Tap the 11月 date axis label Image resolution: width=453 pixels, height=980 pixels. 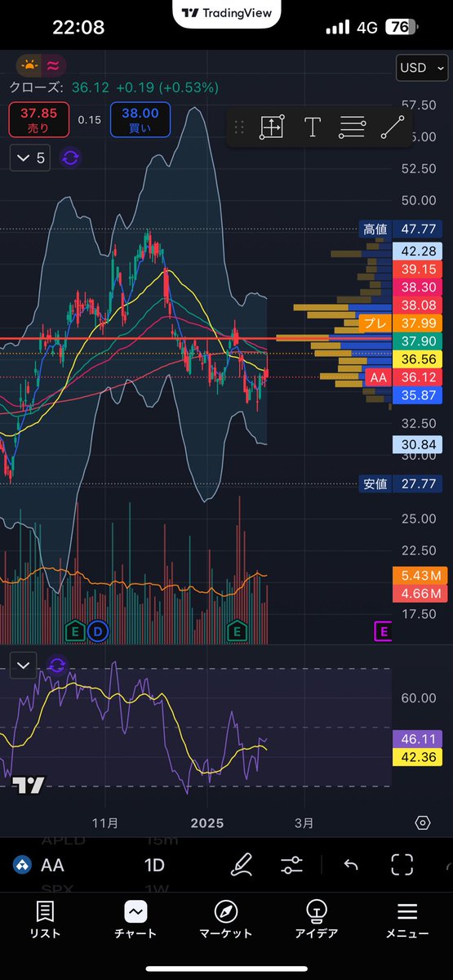[x=105, y=822]
